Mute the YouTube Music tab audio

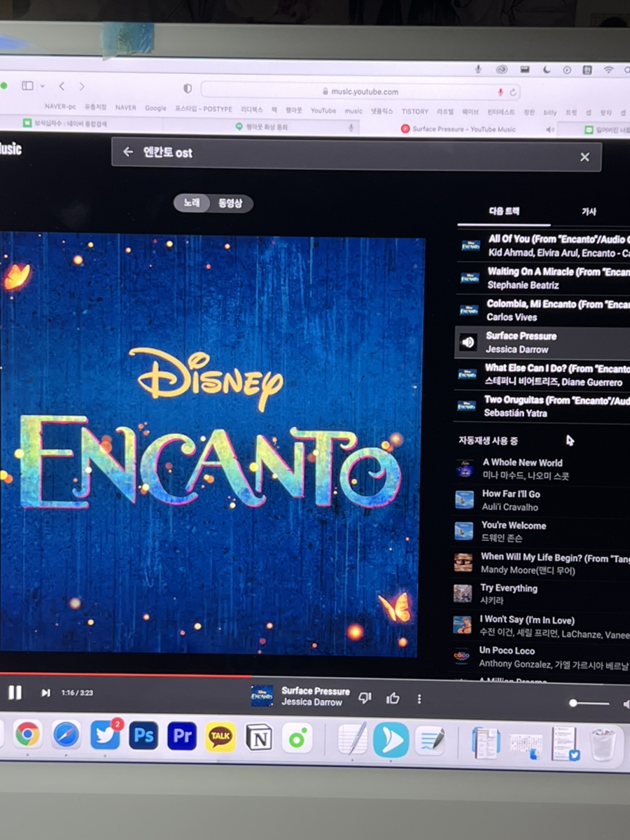(x=549, y=129)
